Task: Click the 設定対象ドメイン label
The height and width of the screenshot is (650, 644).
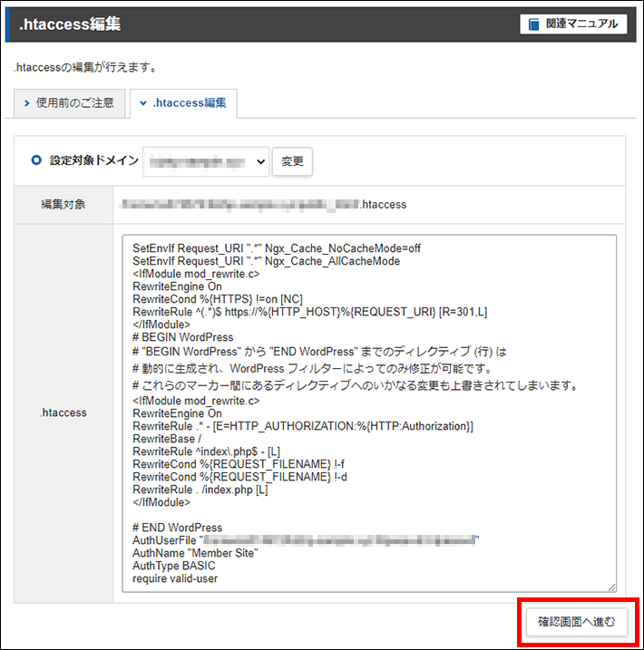Action: [94, 160]
